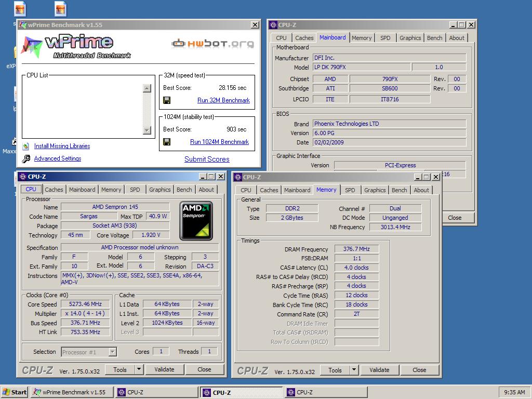Select the Bench tab in the Mainboard window
This screenshot has width=532, height=399.
[435, 38]
